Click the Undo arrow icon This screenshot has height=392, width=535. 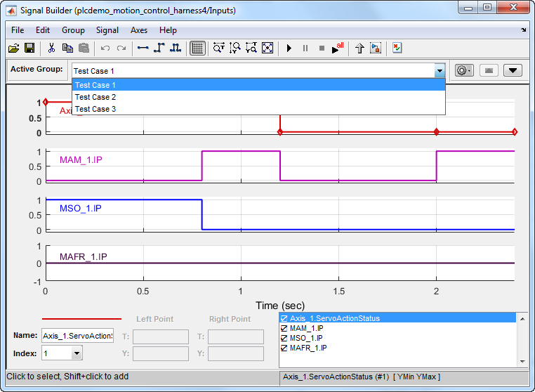(x=105, y=48)
